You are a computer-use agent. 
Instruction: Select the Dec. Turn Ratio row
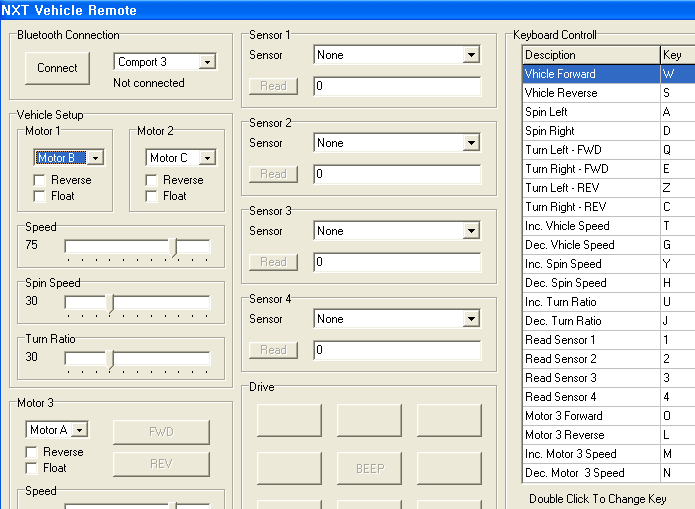coord(609,321)
